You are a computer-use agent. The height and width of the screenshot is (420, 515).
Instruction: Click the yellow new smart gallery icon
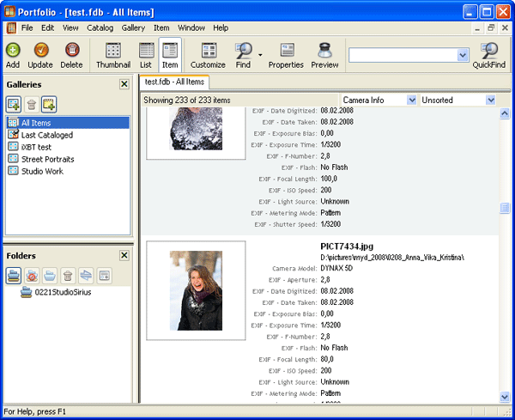coord(49,105)
